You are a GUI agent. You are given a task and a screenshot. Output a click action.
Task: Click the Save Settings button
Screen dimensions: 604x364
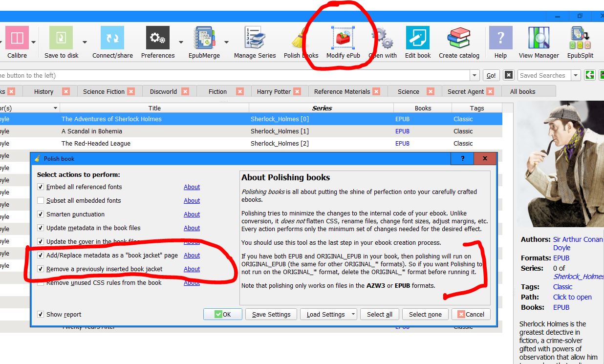(271, 315)
